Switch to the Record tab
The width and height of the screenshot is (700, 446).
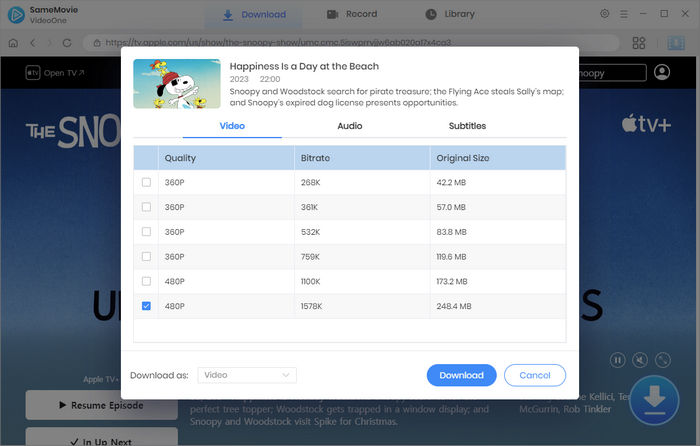(352, 14)
